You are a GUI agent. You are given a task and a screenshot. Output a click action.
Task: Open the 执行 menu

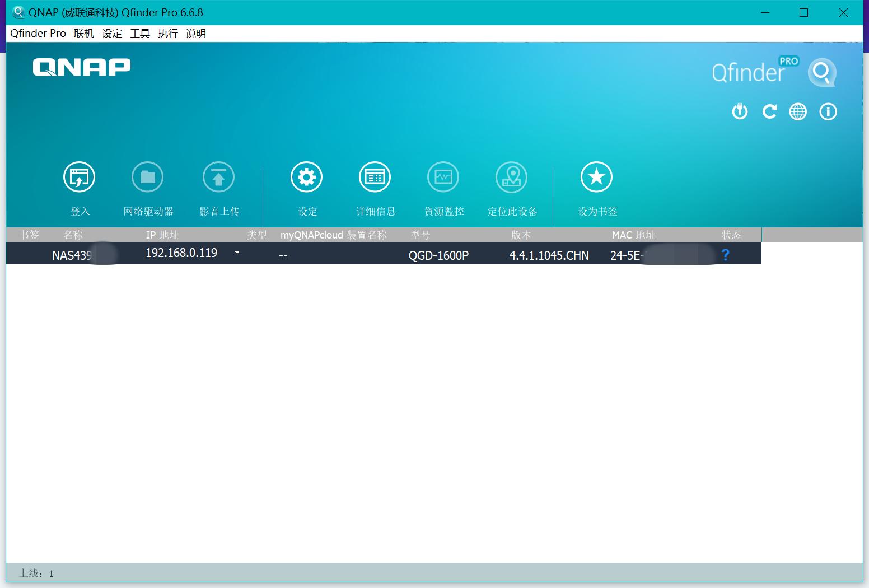point(168,34)
